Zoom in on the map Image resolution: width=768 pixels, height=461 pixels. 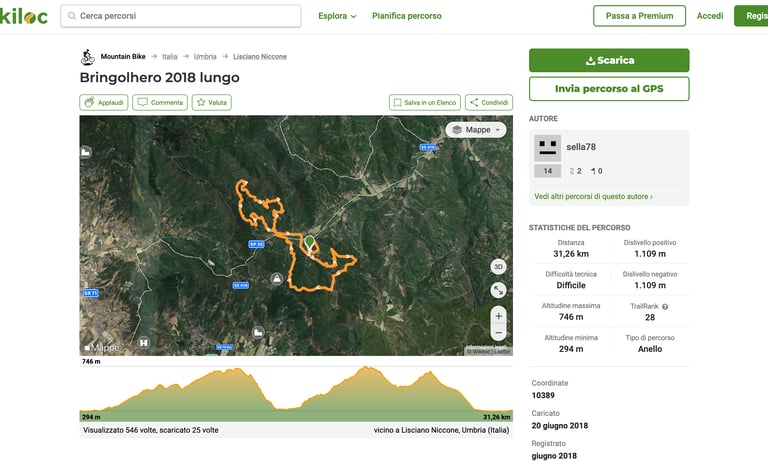point(498,316)
